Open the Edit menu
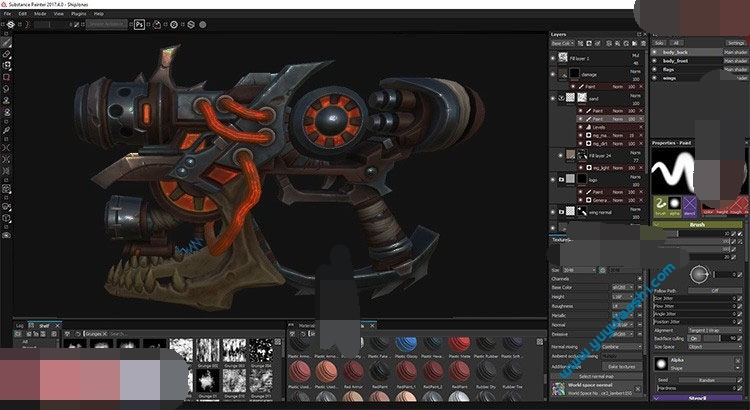 coord(22,14)
